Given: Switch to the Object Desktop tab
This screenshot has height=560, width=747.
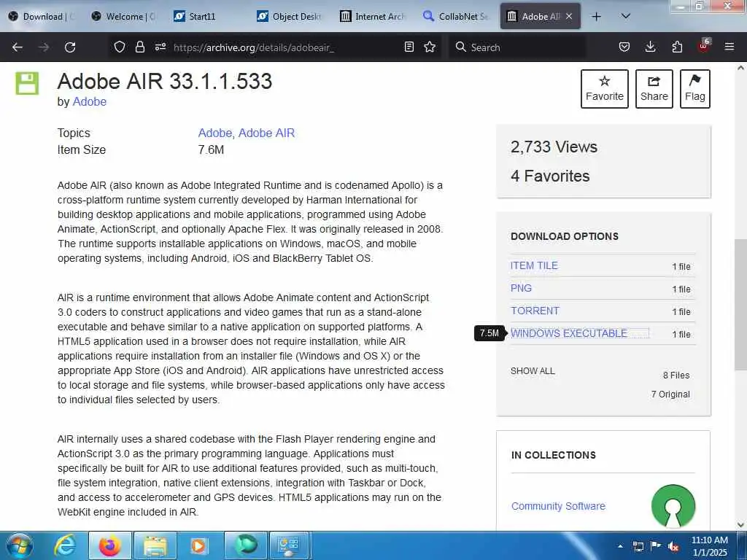Looking at the screenshot, I should coord(290,16).
